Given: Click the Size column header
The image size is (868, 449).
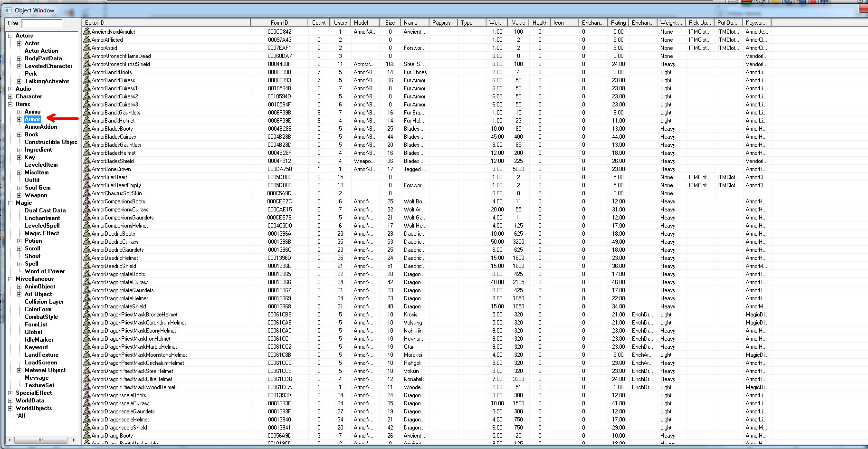Looking at the screenshot, I should [390, 22].
